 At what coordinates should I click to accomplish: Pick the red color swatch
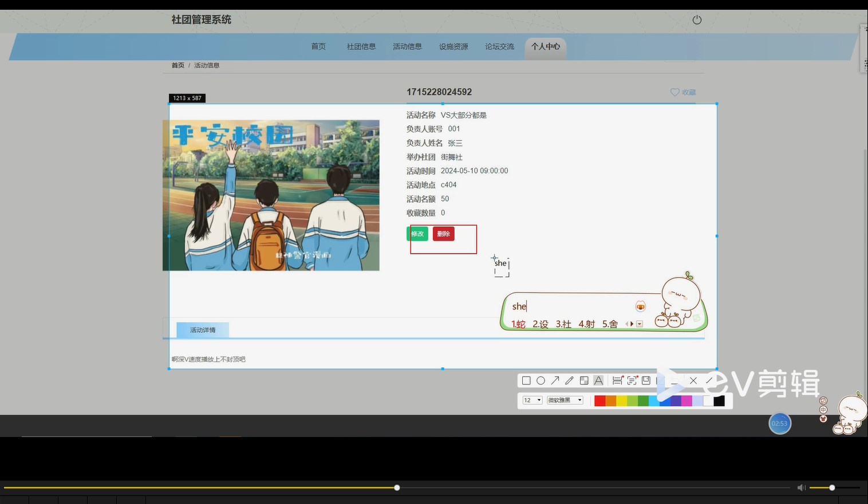(x=599, y=400)
